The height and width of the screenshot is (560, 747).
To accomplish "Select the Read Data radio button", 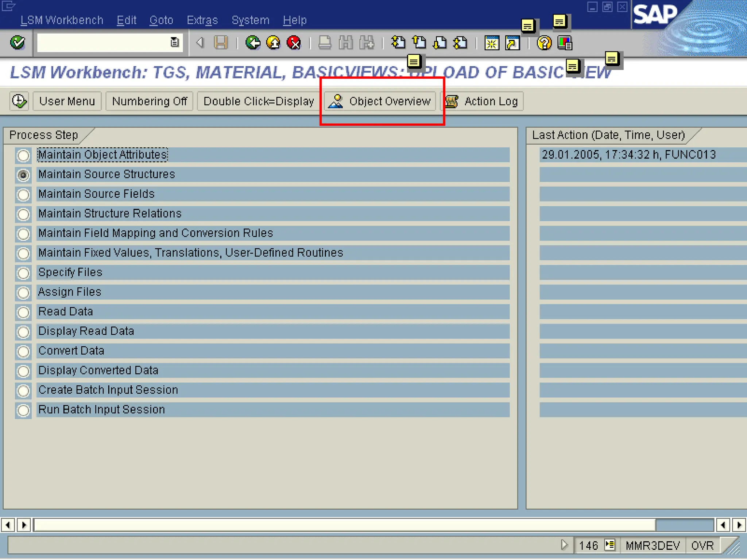I will 23,312.
